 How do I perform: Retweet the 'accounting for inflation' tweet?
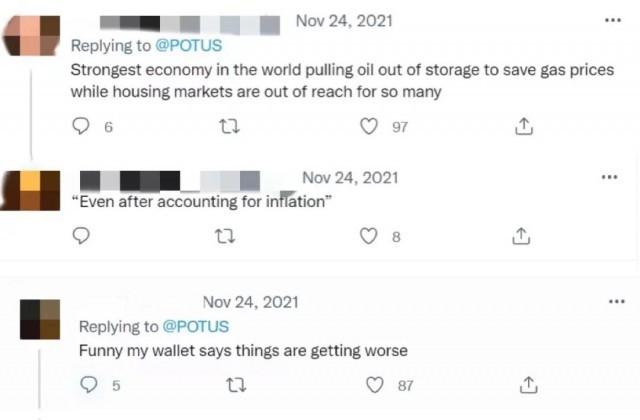(226, 236)
